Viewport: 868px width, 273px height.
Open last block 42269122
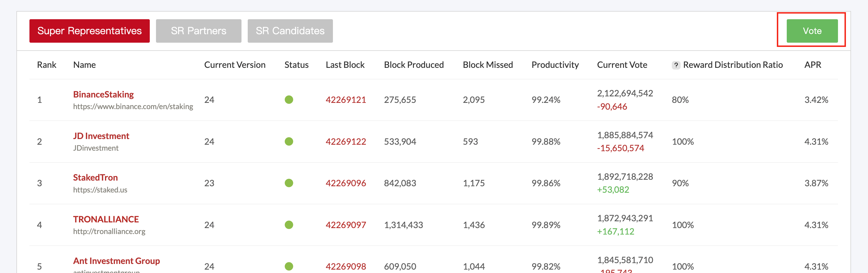346,142
